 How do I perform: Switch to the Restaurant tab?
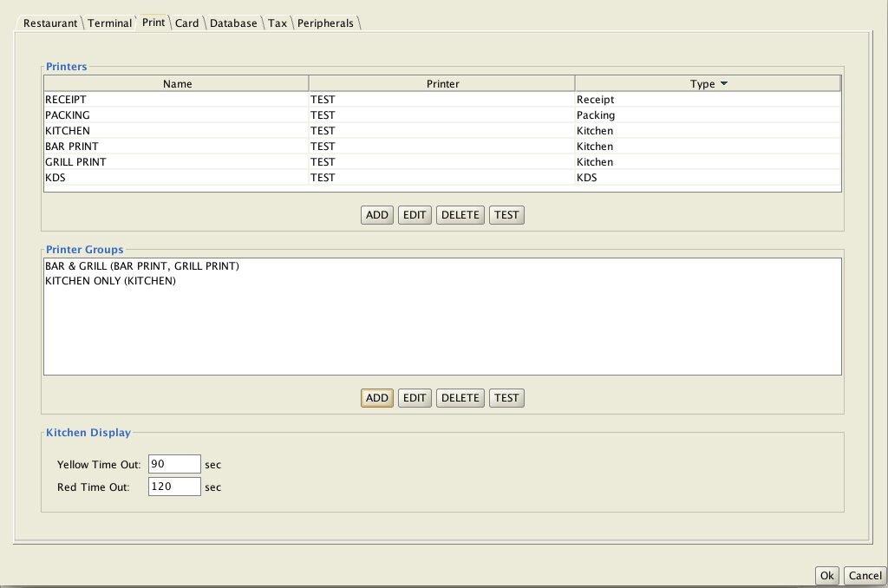(49, 23)
